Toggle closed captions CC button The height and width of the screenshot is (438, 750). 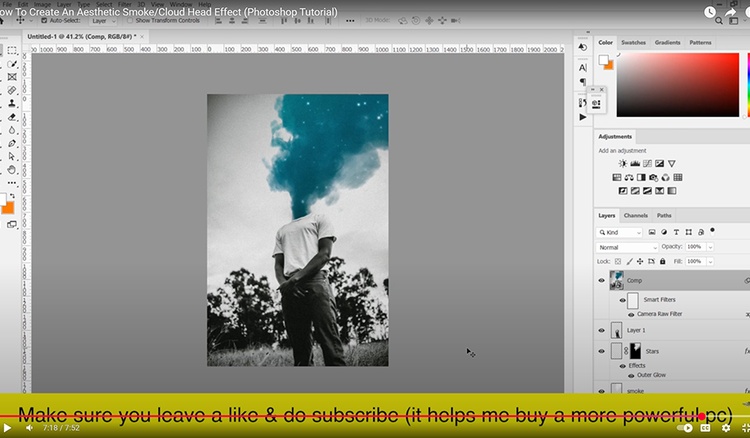pos(705,428)
